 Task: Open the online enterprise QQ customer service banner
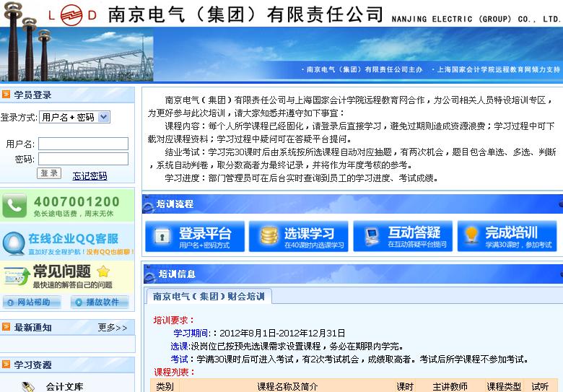[67, 243]
